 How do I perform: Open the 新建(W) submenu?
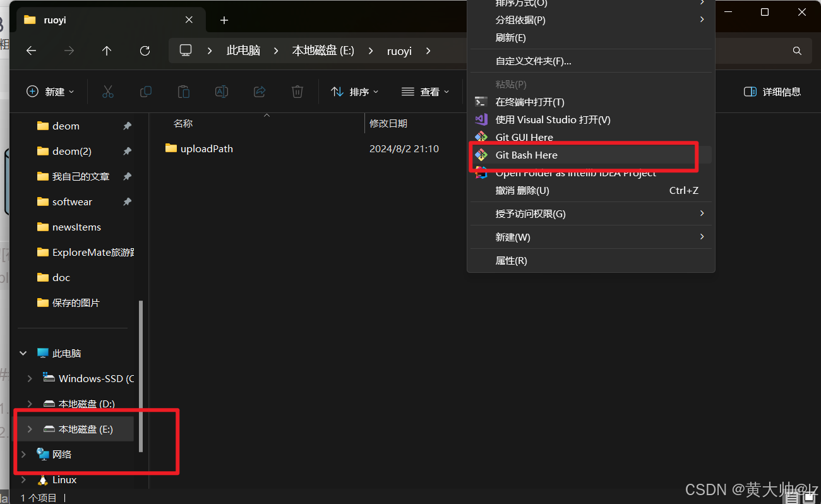point(590,237)
